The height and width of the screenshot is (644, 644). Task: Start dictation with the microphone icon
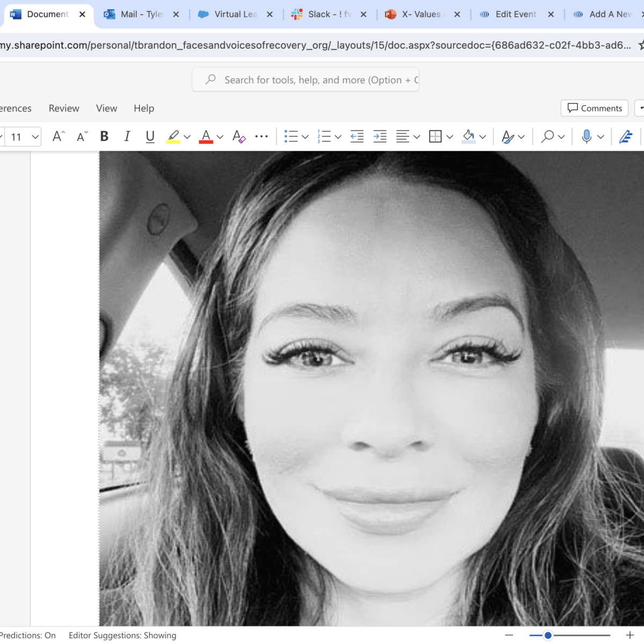coord(587,137)
